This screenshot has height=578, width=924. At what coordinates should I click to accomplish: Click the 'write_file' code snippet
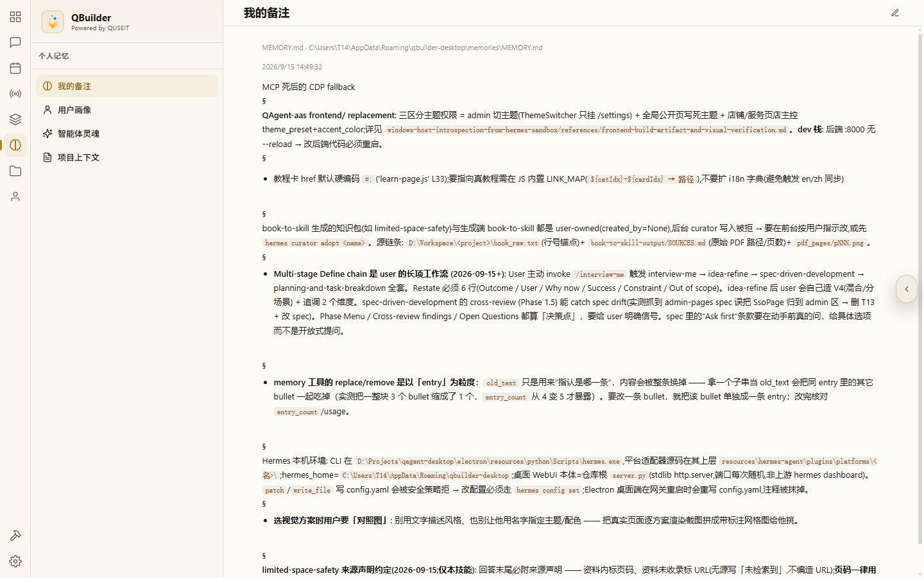pos(311,490)
